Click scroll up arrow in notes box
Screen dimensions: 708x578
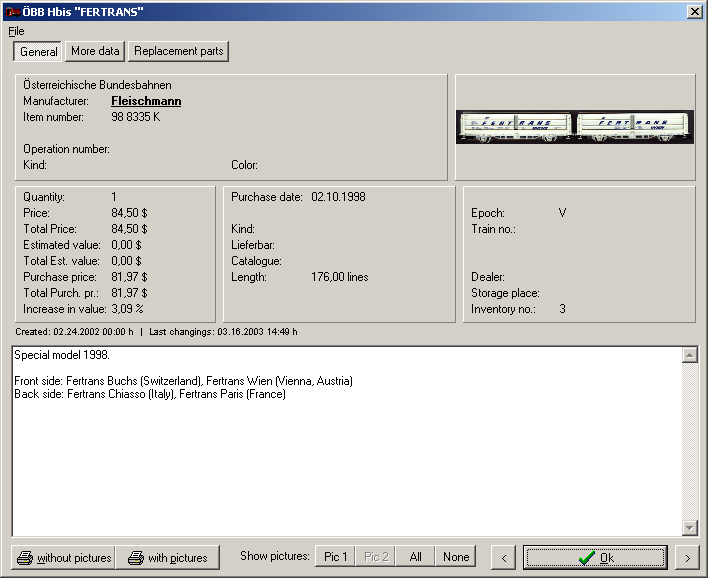[x=689, y=355]
